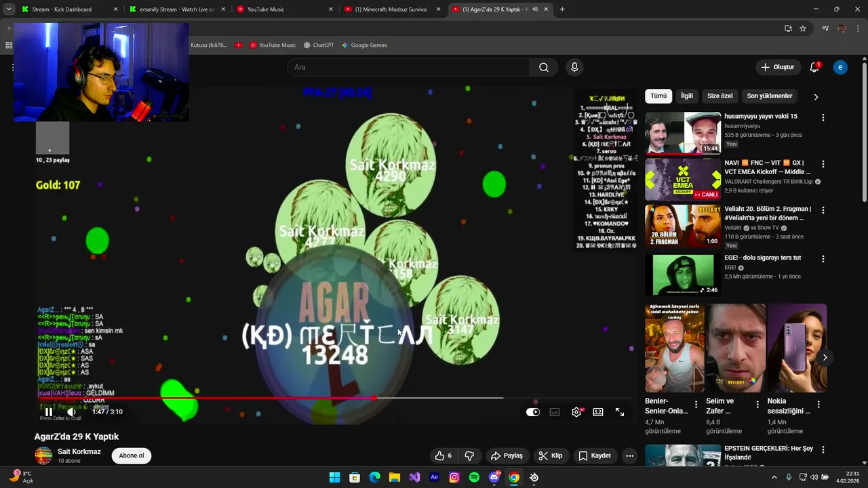Open the YouTube account avatar menu

(x=840, y=67)
